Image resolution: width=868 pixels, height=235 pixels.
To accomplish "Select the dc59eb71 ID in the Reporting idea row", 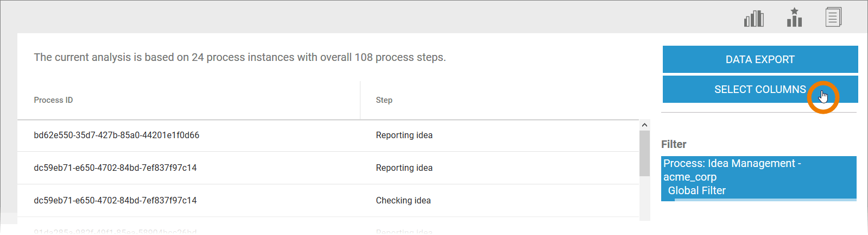I will [115, 168].
